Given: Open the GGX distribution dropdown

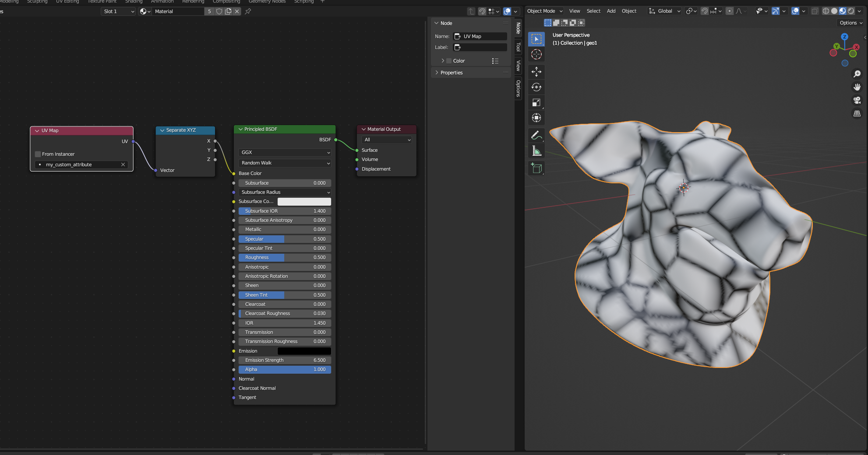Looking at the screenshot, I should 284,152.
